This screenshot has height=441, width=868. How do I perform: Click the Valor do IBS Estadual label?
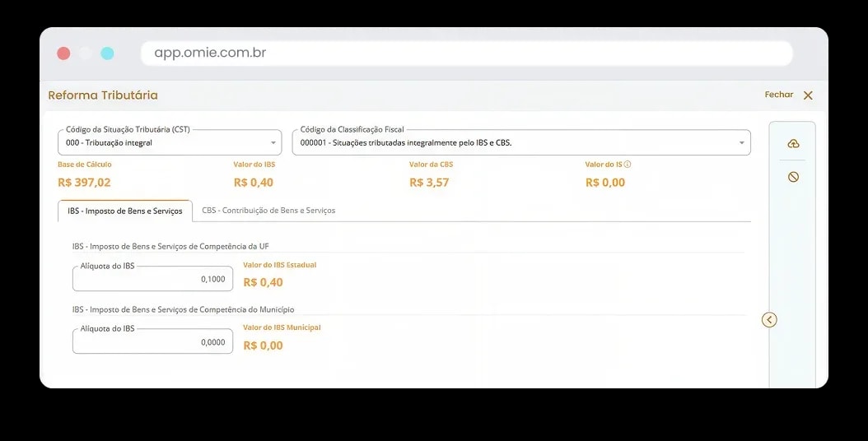point(279,265)
